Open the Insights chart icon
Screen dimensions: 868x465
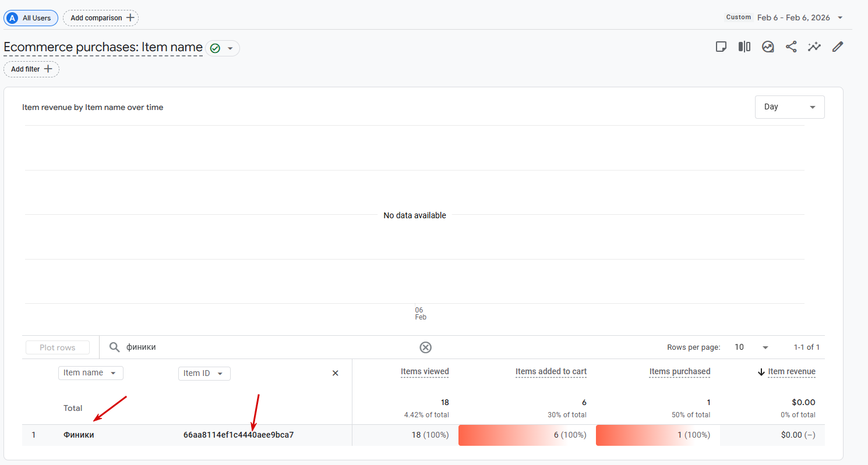pos(768,47)
